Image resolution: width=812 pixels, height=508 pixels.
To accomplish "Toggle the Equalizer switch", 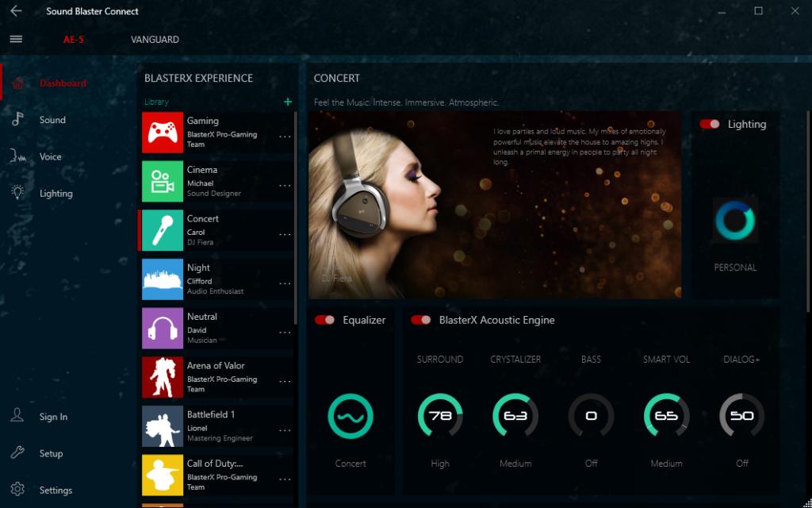I will click(x=324, y=320).
